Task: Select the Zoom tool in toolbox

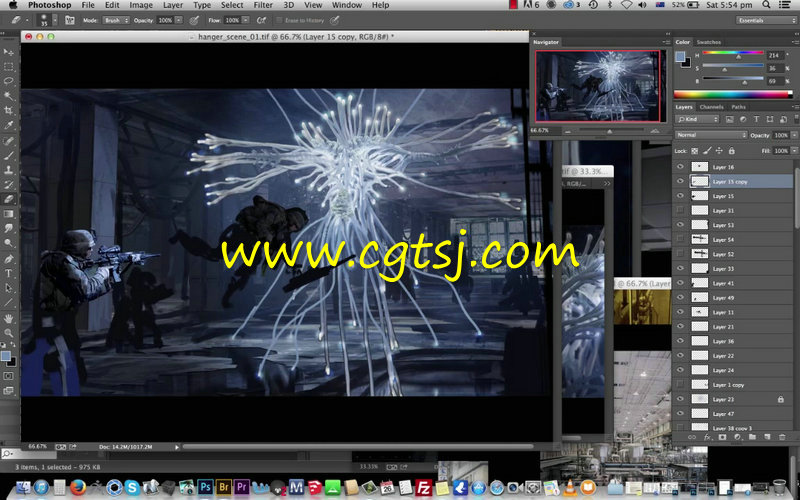Action: (9, 333)
